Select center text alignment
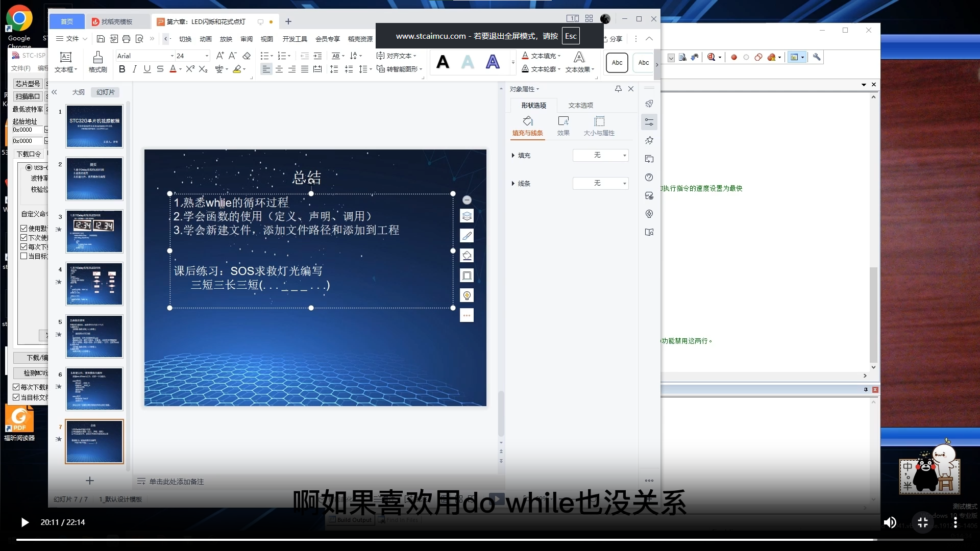This screenshot has height=551, width=980. click(x=279, y=69)
